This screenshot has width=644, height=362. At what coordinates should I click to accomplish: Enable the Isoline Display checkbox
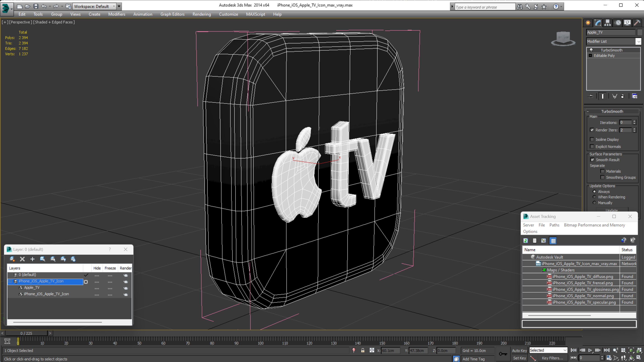coord(592,139)
